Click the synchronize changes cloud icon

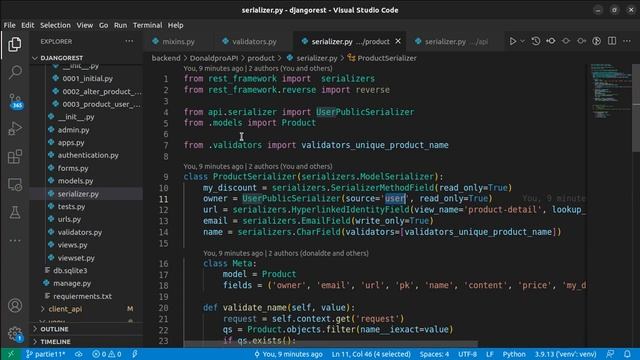click(78, 354)
